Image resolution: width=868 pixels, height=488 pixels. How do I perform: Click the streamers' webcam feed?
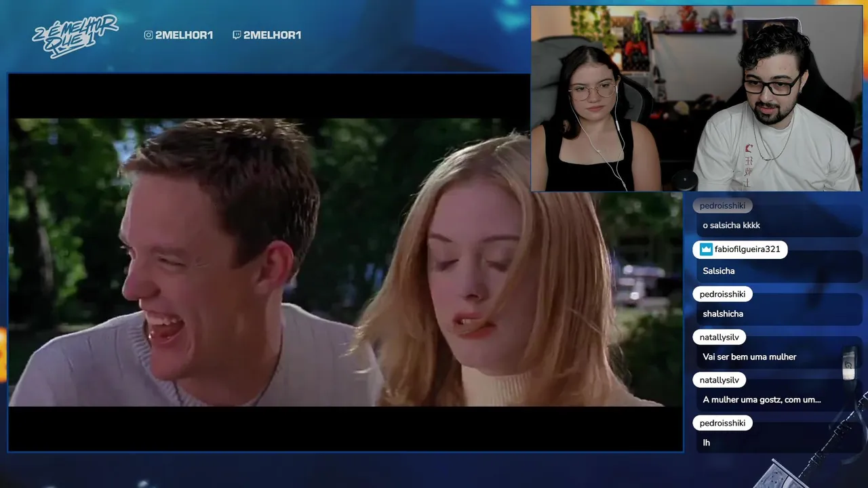point(696,98)
